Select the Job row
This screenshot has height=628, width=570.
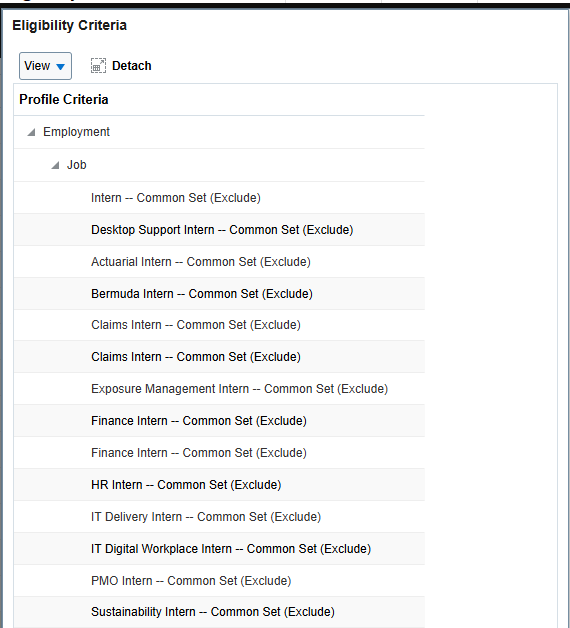[x=219, y=165]
